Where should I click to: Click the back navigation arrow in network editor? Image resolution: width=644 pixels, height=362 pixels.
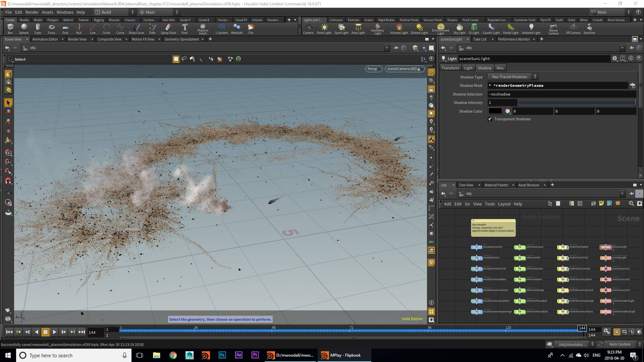pos(443,193)
